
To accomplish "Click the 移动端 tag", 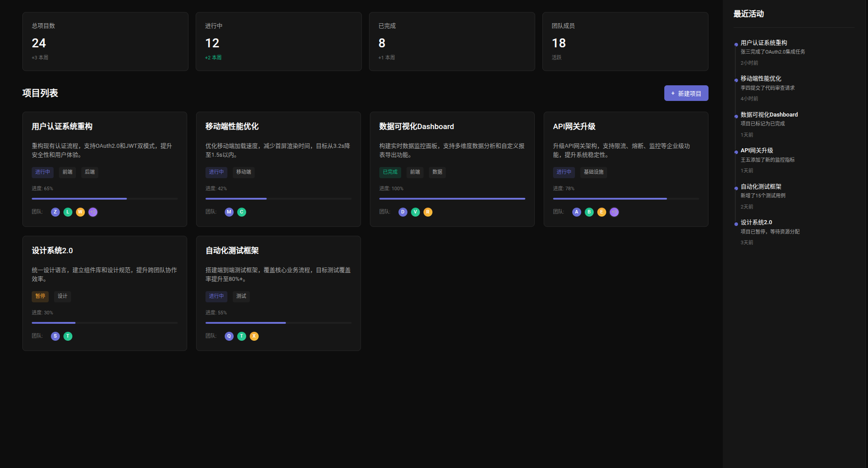I will [243, 172].
